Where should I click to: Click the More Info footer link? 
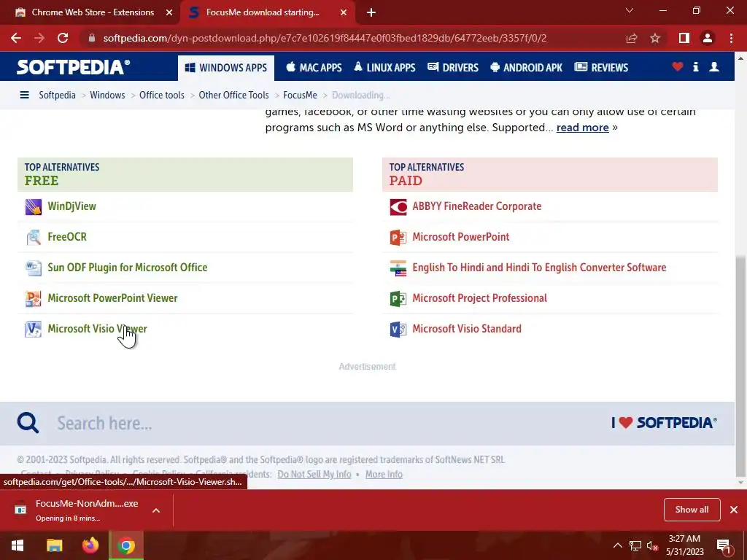(x=384, y=474)
